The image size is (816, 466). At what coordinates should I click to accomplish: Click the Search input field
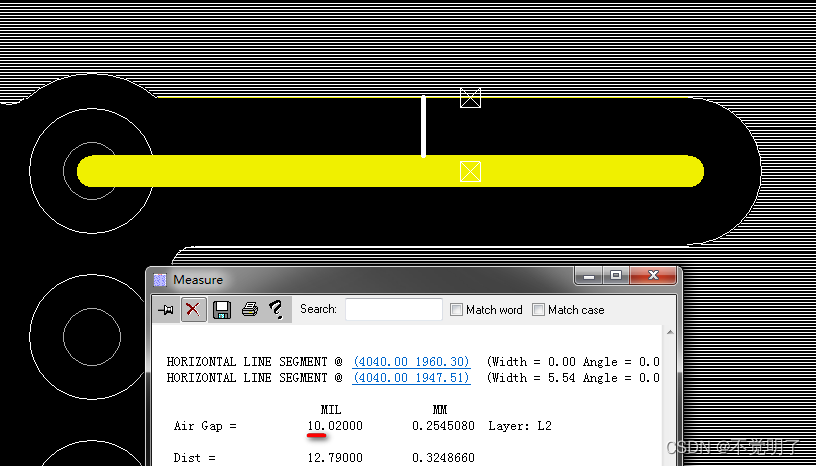coord(394,309)
